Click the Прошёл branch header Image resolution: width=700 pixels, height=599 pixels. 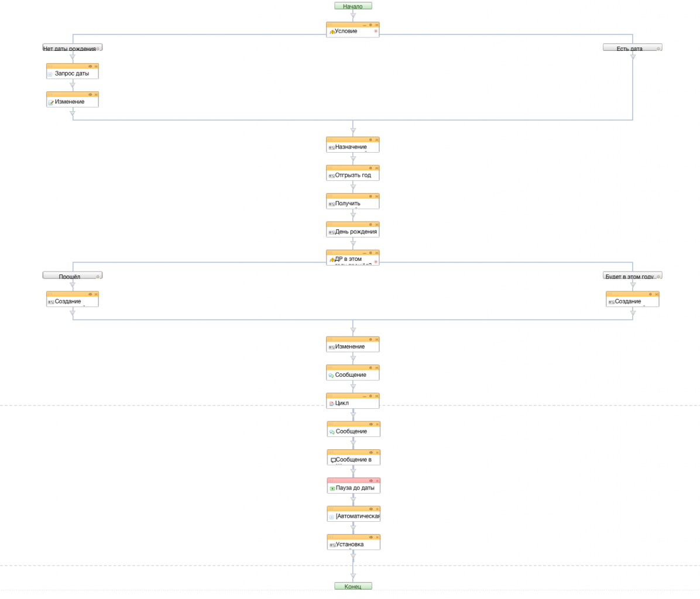coord(69,276)
